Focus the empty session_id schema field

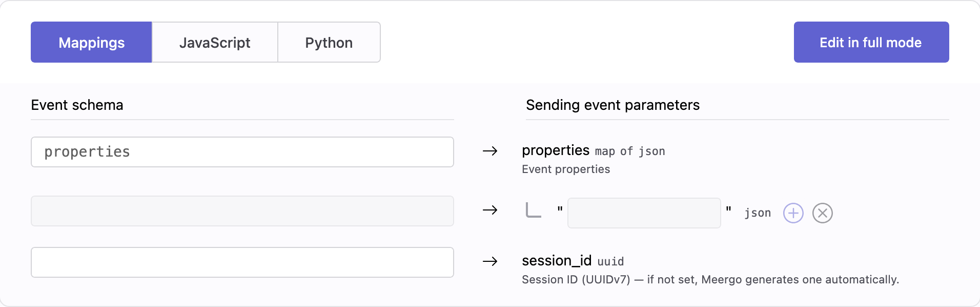tap(241, 262)
